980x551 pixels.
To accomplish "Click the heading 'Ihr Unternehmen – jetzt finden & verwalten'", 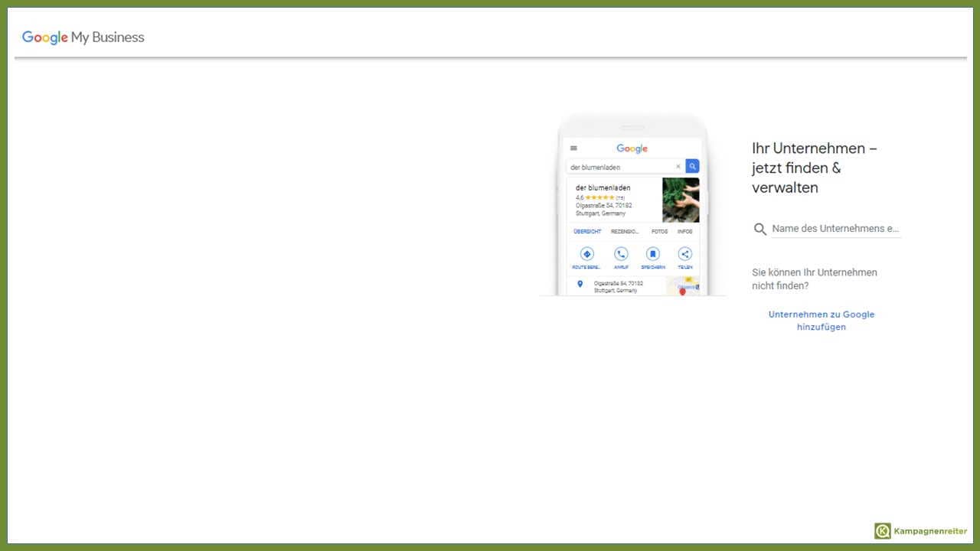I will pos(815,168).
